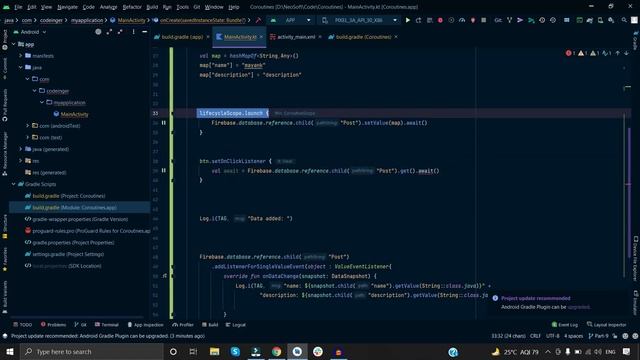Open the File menu

pos(18,7)
